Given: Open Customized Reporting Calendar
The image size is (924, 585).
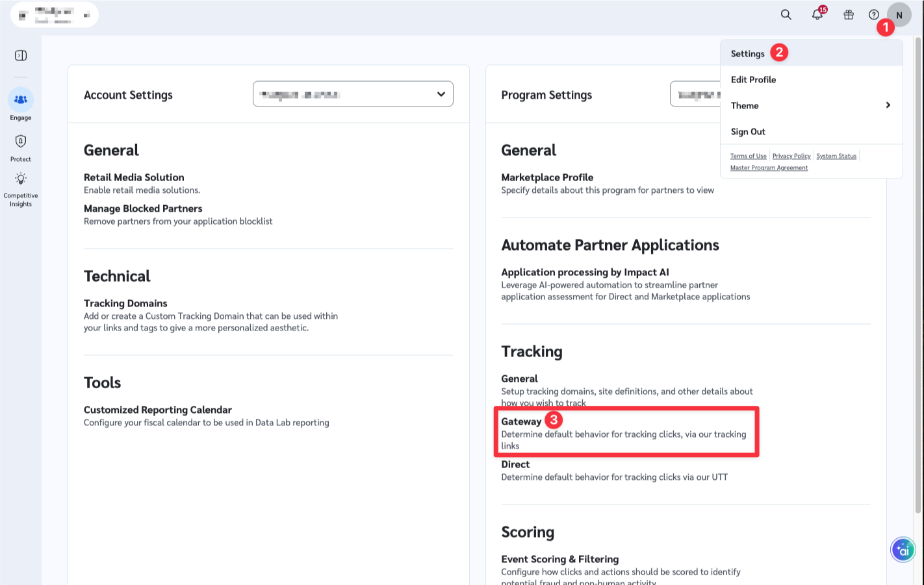Looking at the screenshot, I should tap(158, 410).
